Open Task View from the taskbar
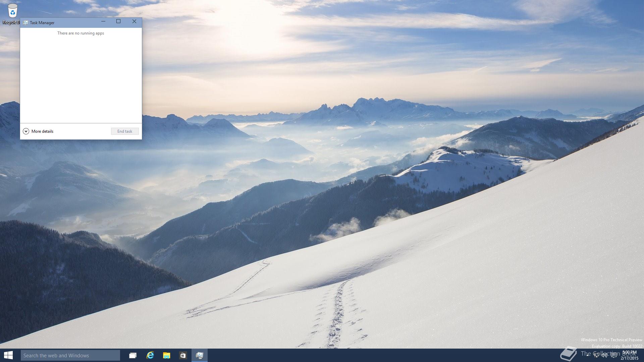This screenshot has height=362, width=644. coord(133,355)
